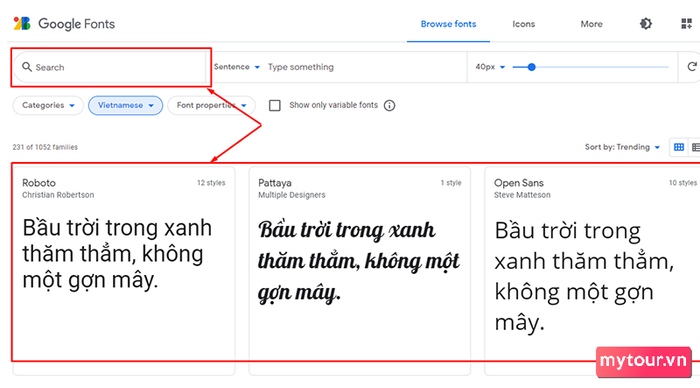Open the Sentence preview type dropdown
This screenshot has width=700, height=388.
pyautogui.click(x=237, y=67)
